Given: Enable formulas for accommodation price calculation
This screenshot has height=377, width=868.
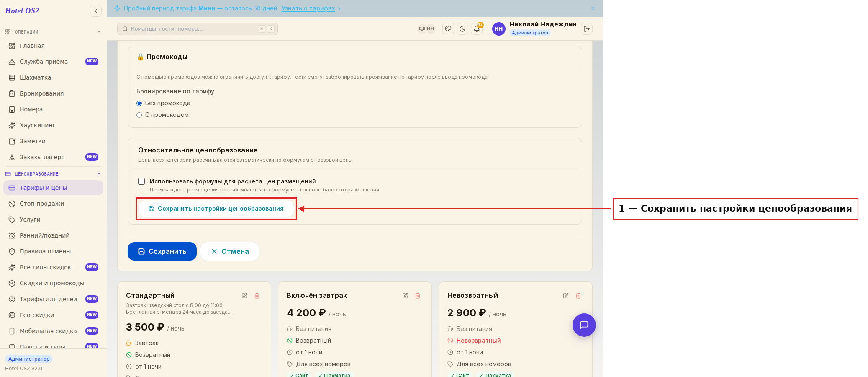Looking at the screenshot, I should coord(141,181).
